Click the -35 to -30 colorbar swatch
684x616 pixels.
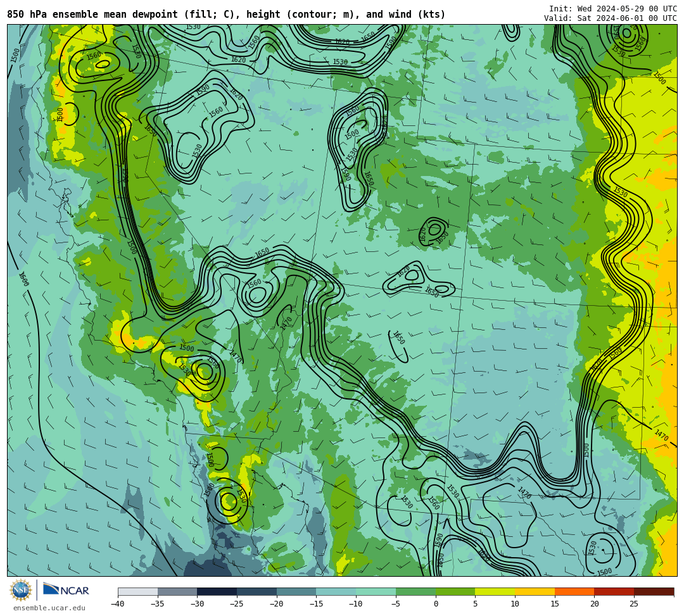pyautogui.click(x=177, y=591)
